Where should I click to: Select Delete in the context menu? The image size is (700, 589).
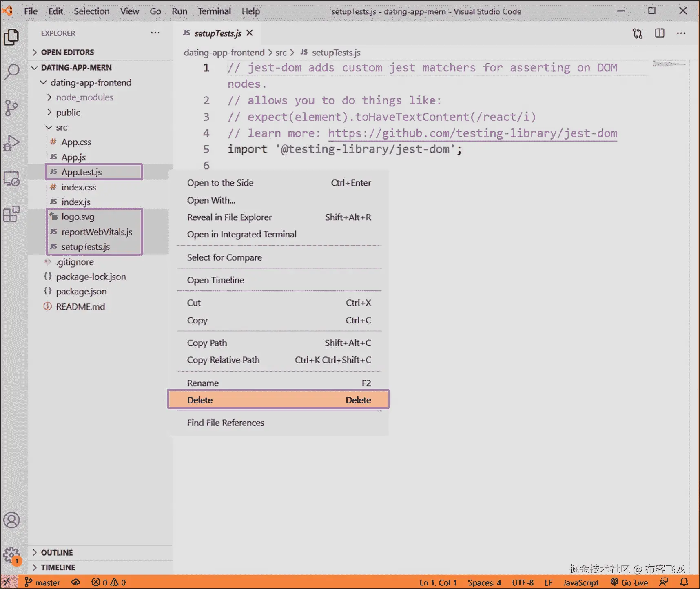(x=279, y=400)
